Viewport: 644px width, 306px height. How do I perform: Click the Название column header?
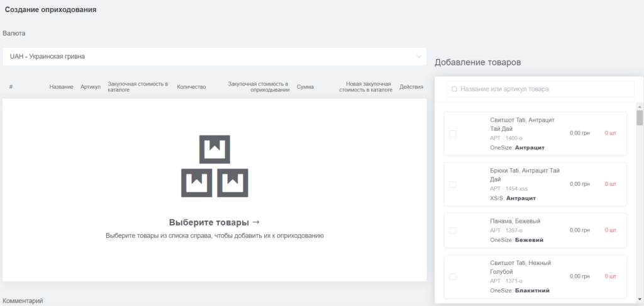click(x=61, y=87)
